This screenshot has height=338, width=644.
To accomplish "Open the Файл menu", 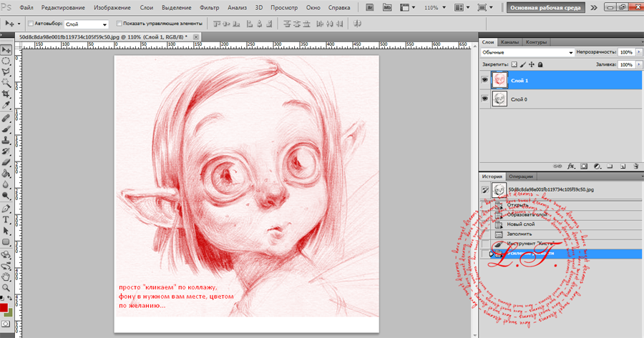I will tap(26, 7).
